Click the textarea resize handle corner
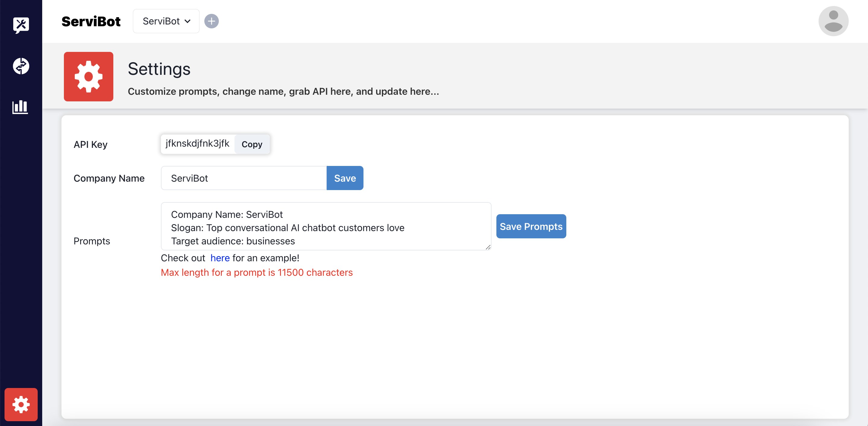 tap(488, 247)
